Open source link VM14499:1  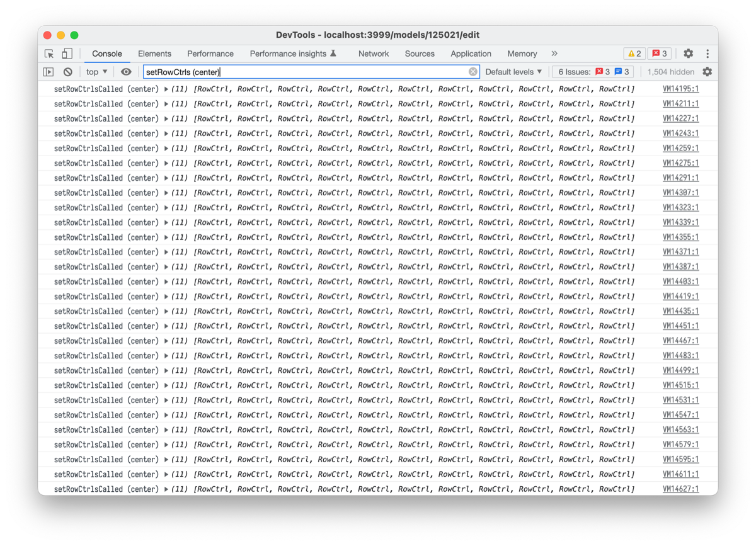[x=680, y=370]
